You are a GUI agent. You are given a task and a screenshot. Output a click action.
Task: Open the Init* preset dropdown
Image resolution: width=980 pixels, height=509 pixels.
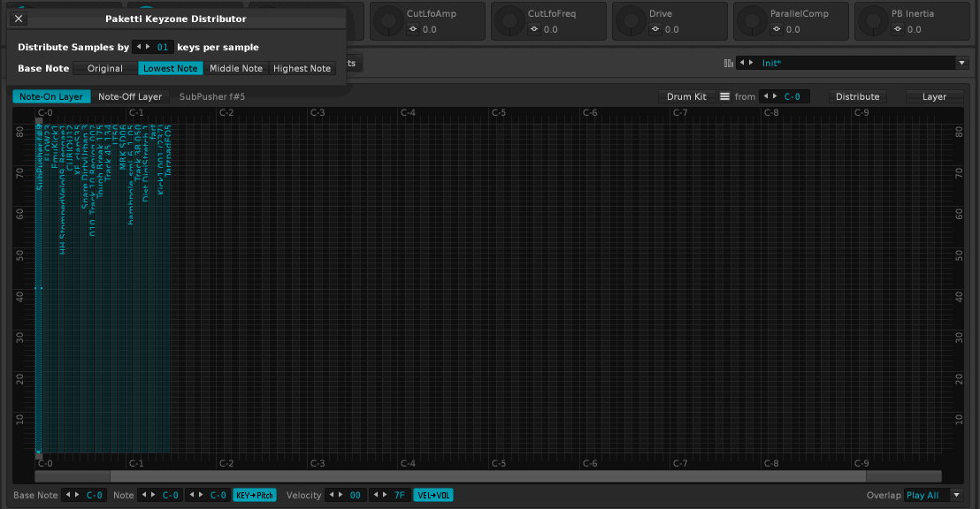[x=962, y=63]
